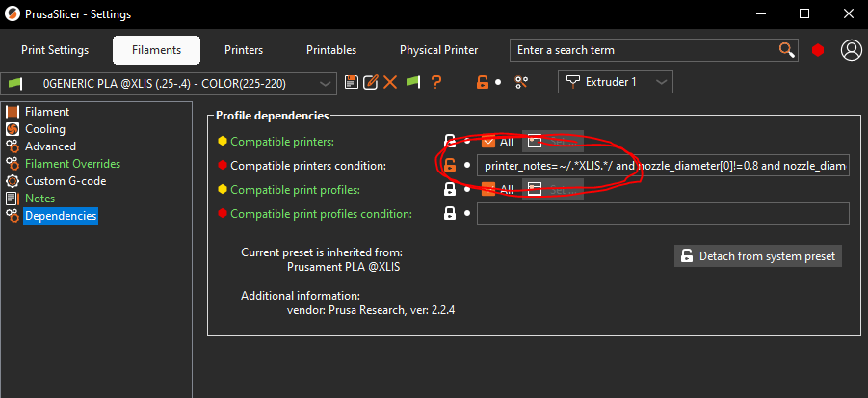The image size is (868, 398).
Task: Click the yellow hexagon beside Compatible print profiles
Action: [x=223, y=189]
